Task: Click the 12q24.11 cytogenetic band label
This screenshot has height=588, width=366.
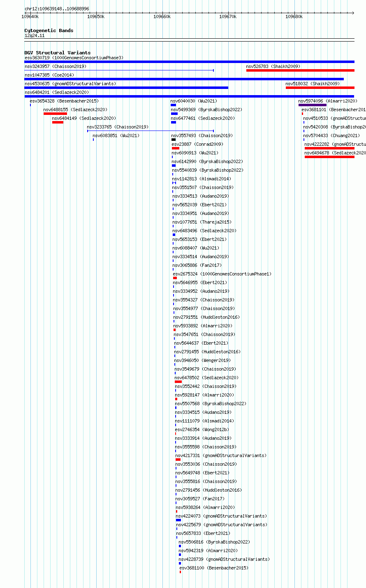Action: click(x=35, y=35)
